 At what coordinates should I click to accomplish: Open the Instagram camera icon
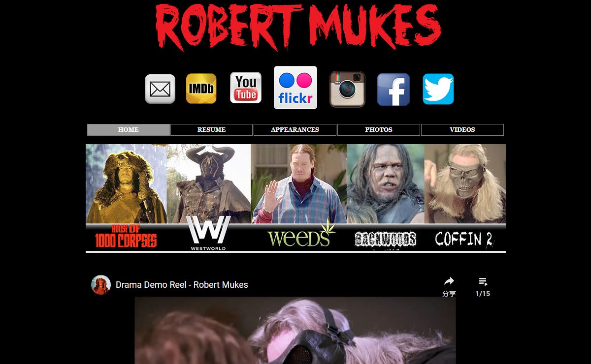pos(347,89)
